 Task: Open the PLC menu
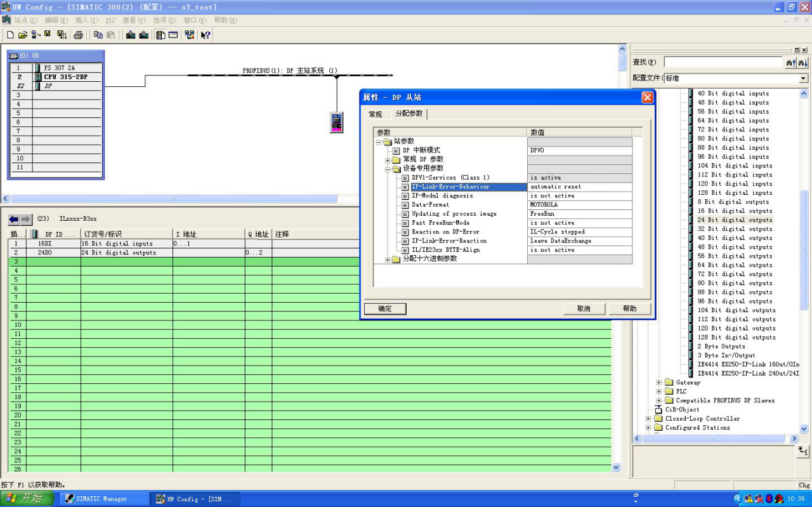pos(111,20)
